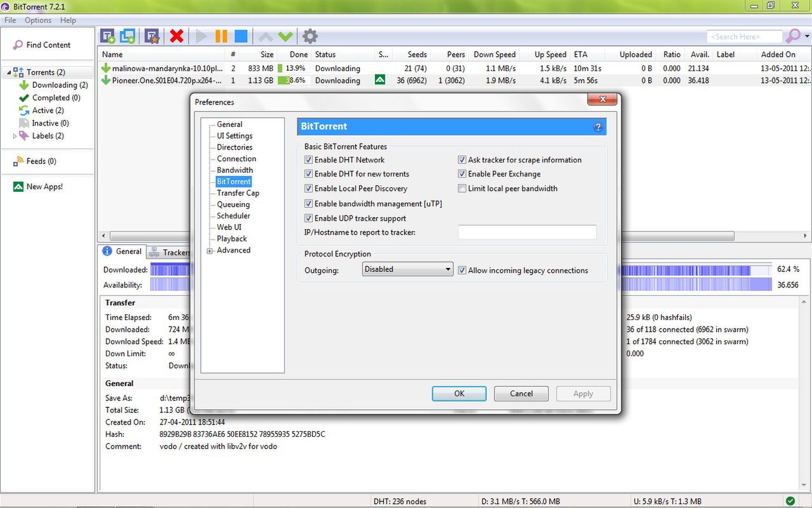Select Bandwidth in Preferences tree
The height and width of the screenshot is (508, 812).
235,170
